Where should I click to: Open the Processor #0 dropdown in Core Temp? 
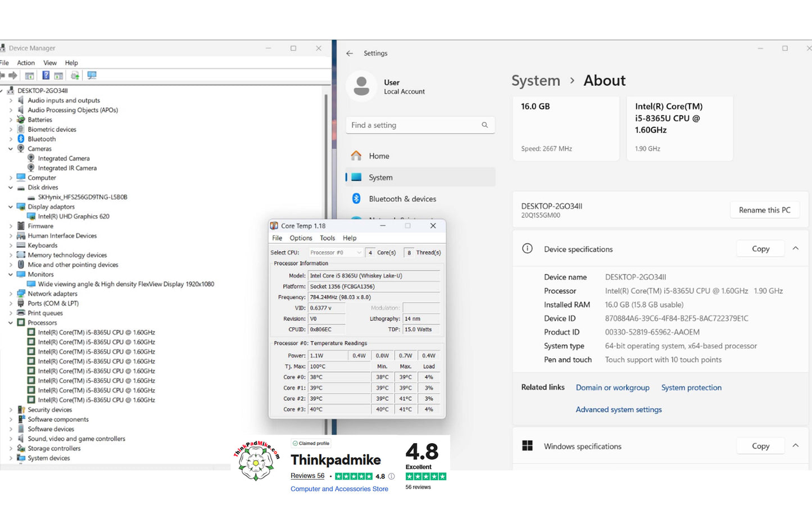336,253
